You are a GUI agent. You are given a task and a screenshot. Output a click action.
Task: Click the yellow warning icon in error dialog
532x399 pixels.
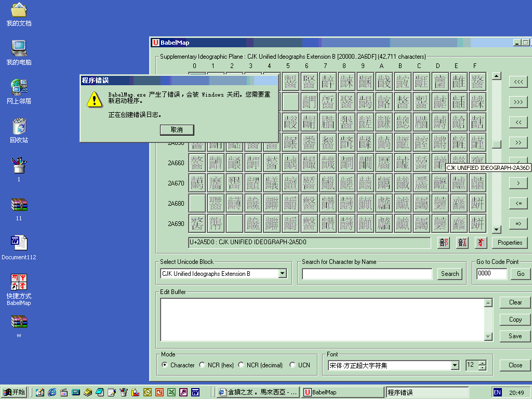click(94, 99)
